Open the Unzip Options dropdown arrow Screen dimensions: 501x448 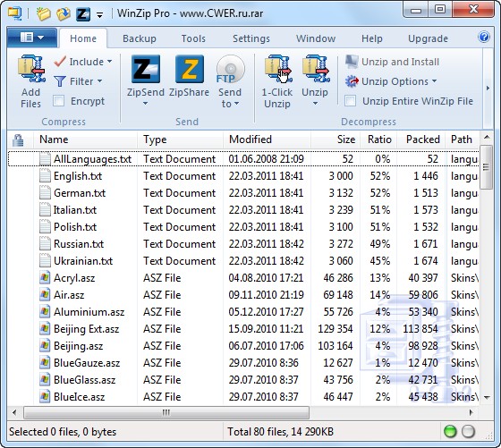(x=434, y=81)
